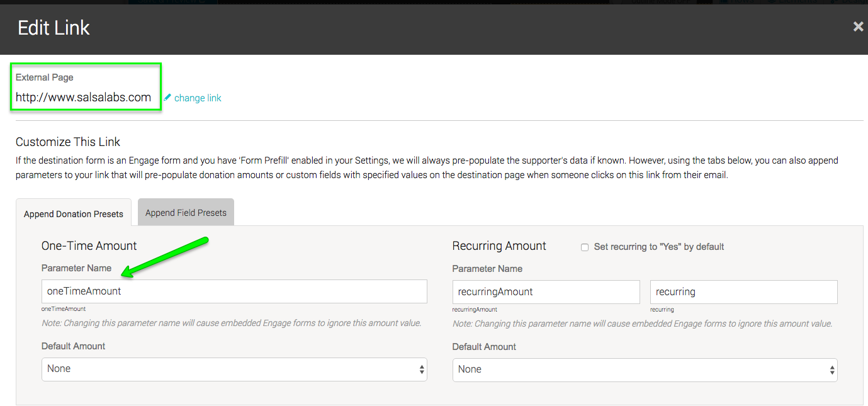This screenshot has height=406, width=868.
Task: Click the arrows on the Recurring None select
Action: click(x=832, y=370)
